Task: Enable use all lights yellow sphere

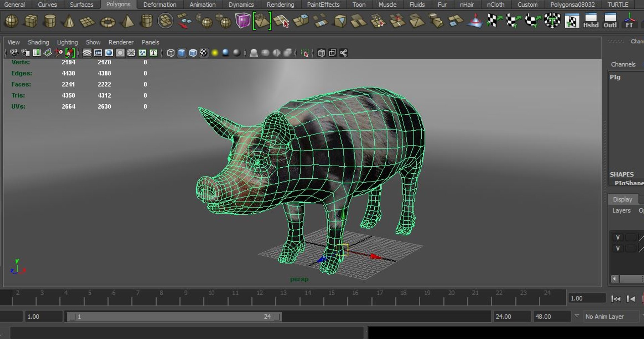Action: [x=215, y=53]
